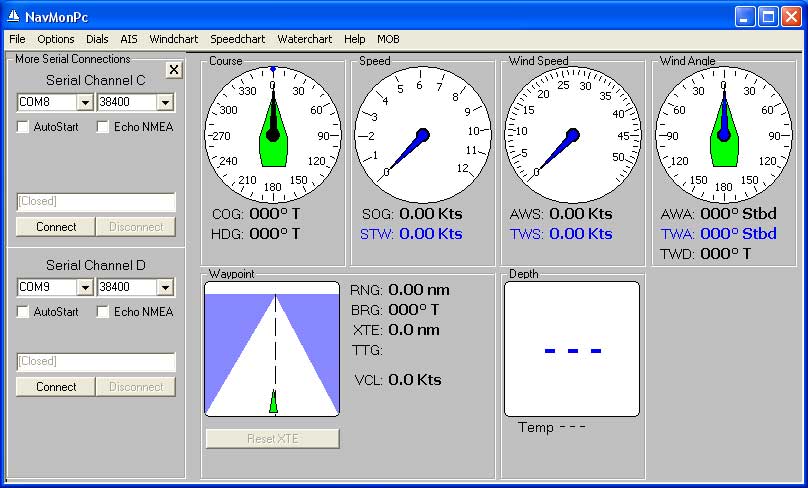This screenshot has height=488, width=808.
Task: Click the BRG 000° T reading
Action: (x=413, y=310)
